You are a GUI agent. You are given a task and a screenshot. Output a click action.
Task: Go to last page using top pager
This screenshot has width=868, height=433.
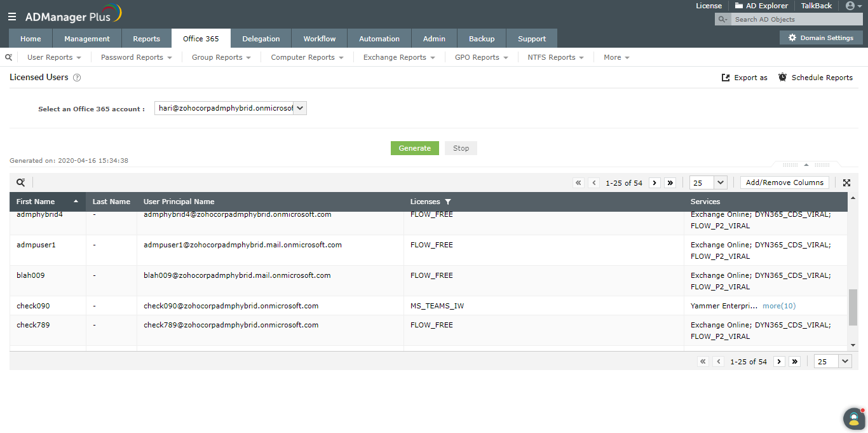pyautogui.click(x=670, y=182)
